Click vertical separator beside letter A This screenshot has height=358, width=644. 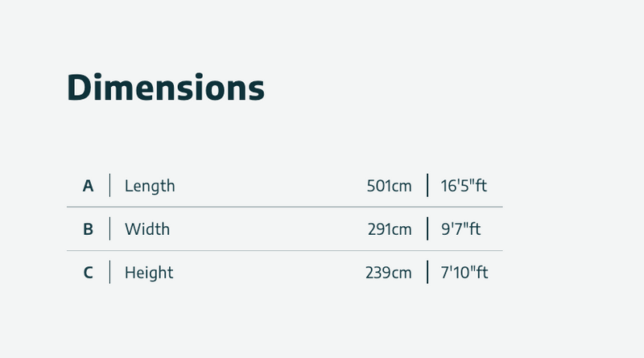click(110, 186)
